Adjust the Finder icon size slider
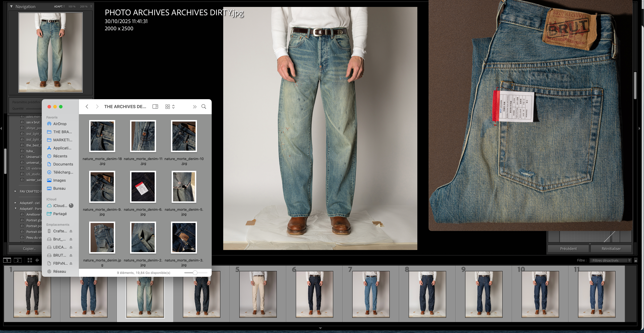This screenshot has width=644, height=333. 195,273
